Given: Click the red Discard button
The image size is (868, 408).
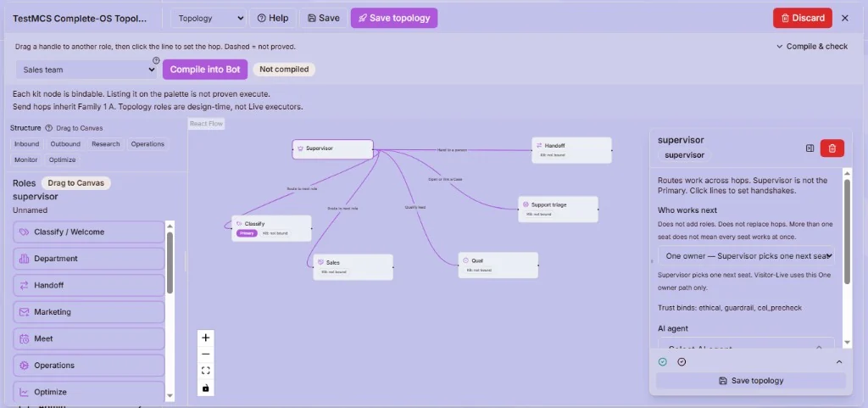Looking at the screenshot, I should 802,18.
